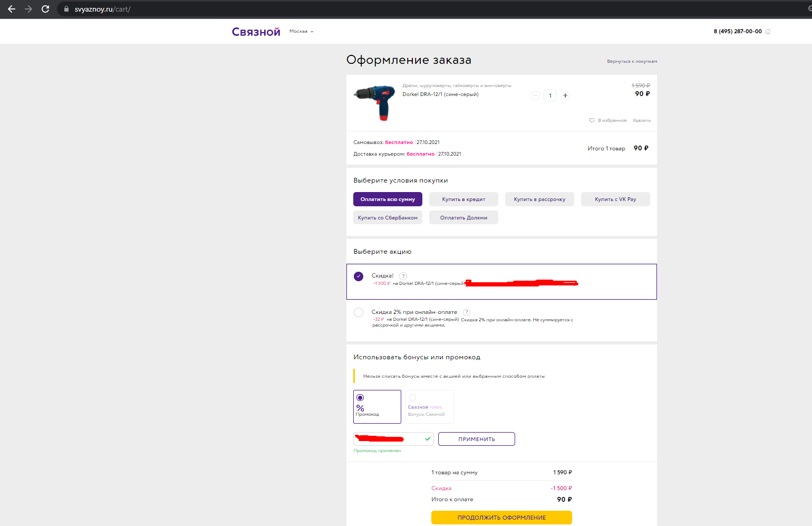812x526 pixels.
Task: Click the help icon beside Скидка 2% при онлайн-оплате
Action: click(x=467, y=312)
